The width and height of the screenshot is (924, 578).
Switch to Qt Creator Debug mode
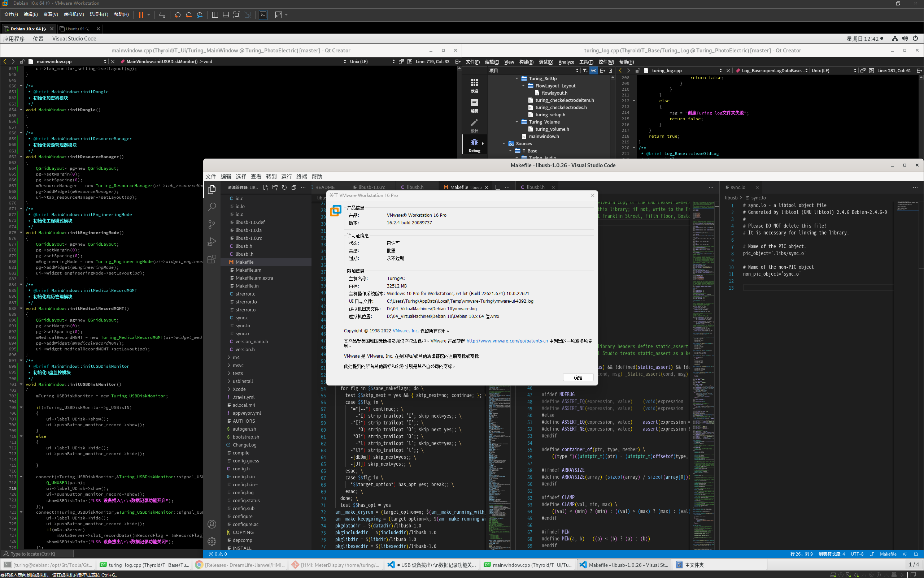click(474, 145)
